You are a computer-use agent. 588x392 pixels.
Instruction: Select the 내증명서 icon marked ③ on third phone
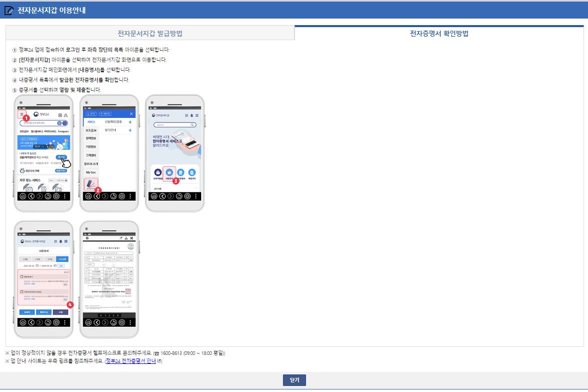tap(170, 172)
